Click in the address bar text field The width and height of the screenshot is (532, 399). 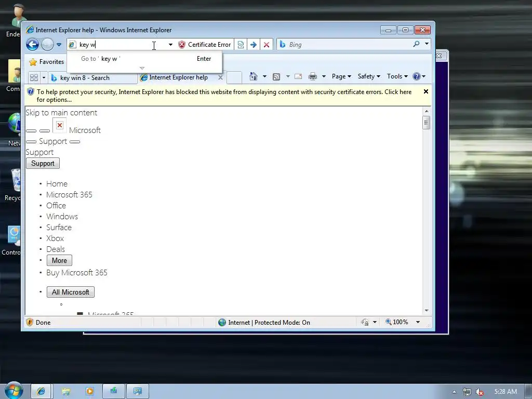point(122,45)
